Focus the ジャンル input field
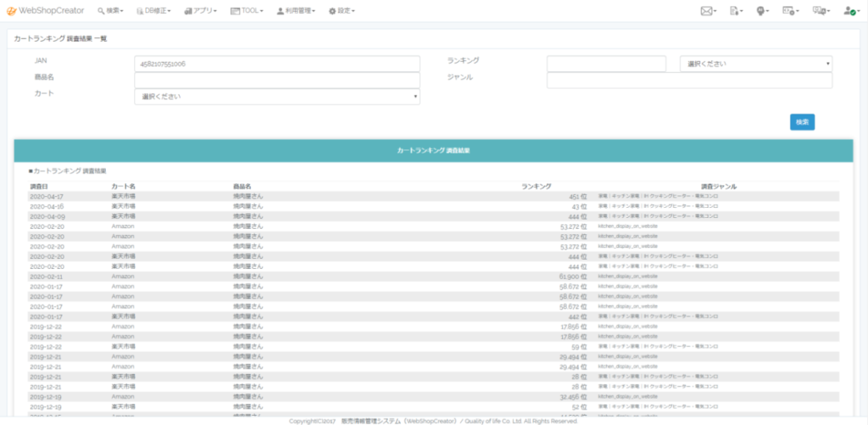868x425 pixels. tap(689, 81)
